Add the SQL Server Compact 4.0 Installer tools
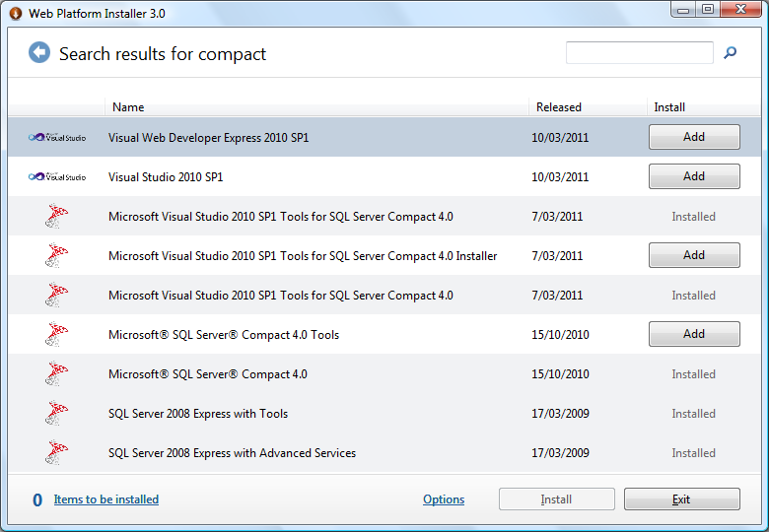 click(x=694, y=255)
